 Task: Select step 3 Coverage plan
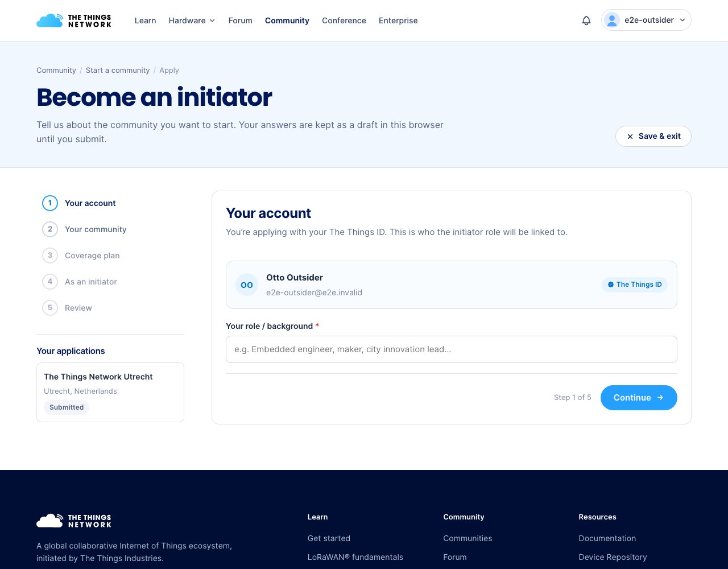(x=81, y=255)
